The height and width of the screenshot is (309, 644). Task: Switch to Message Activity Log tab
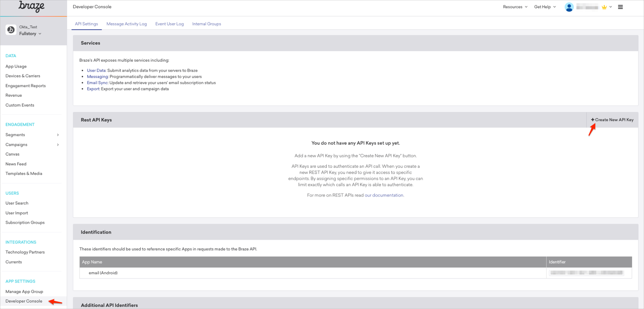[x=127, y=24]
